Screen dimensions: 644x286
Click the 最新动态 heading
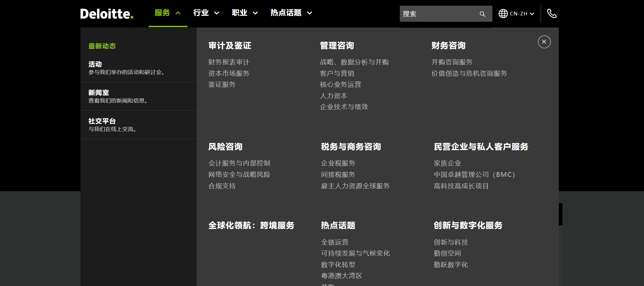tap(102, 46)
